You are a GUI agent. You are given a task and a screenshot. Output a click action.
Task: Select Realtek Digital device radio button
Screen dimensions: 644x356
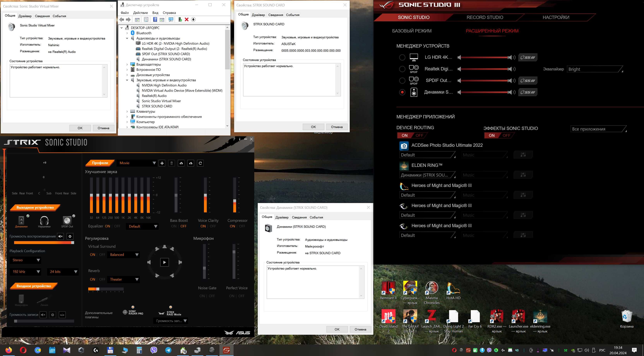402,69
